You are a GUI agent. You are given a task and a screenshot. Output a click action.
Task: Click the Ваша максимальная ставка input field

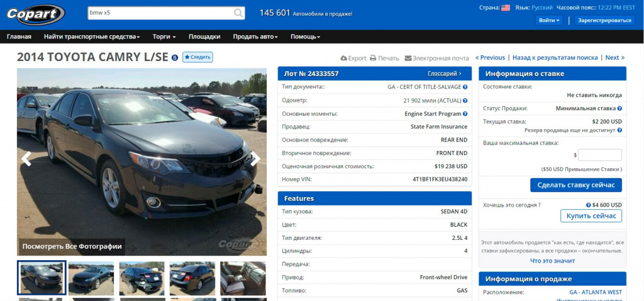(x=599, y=155)
